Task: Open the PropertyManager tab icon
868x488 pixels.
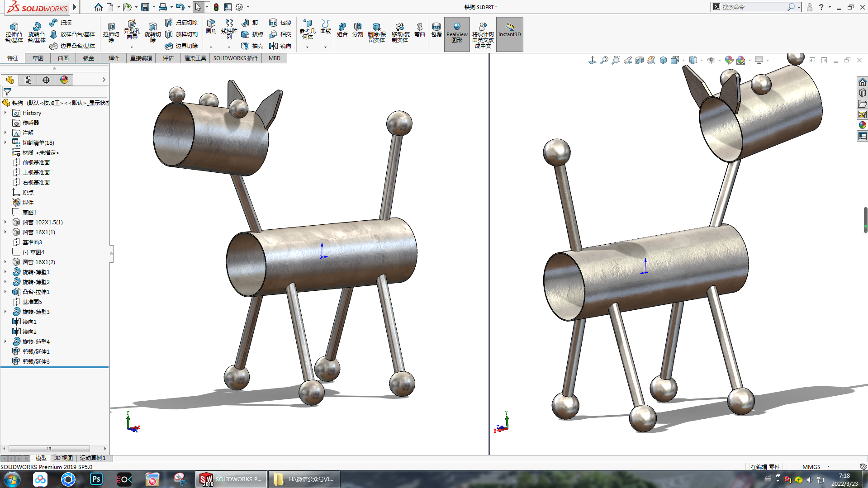Action: [x=28, y=80]
